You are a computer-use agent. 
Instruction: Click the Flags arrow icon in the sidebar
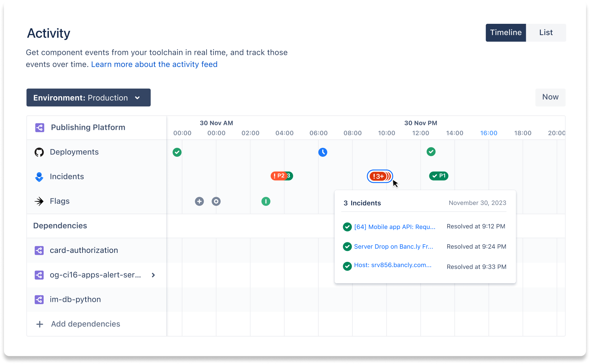click(x=39, y=201)
